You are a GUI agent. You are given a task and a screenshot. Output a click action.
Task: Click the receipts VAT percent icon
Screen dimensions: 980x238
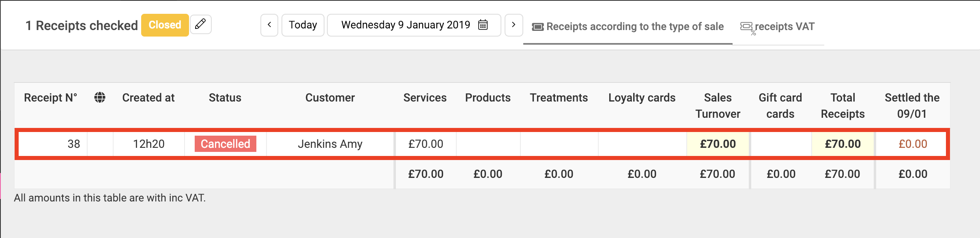[x=748, y=28]
